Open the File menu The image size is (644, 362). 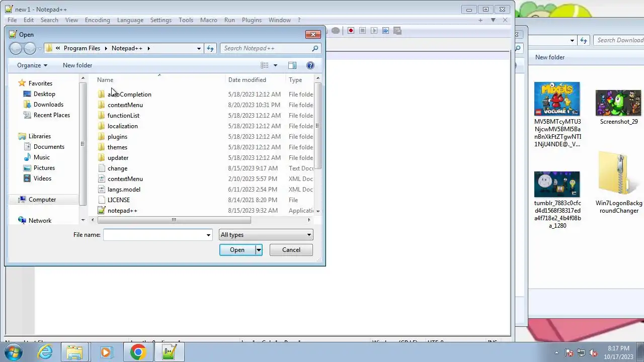tap(12, 20)
